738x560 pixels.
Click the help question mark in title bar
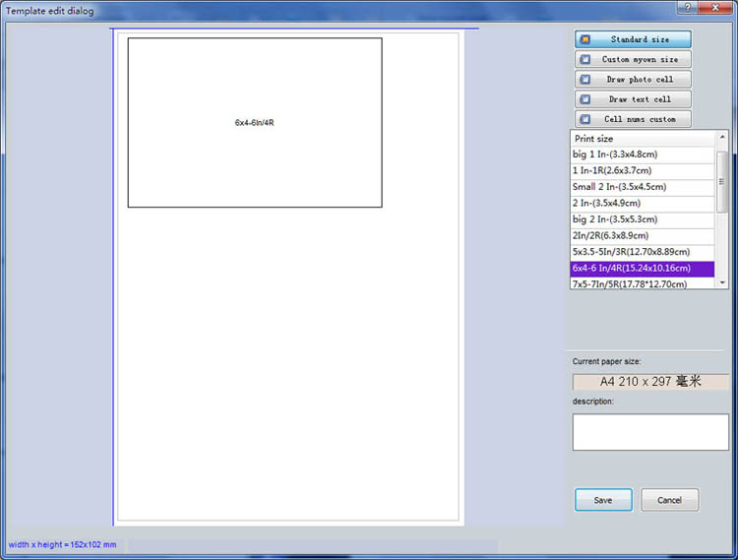point(686,8)
